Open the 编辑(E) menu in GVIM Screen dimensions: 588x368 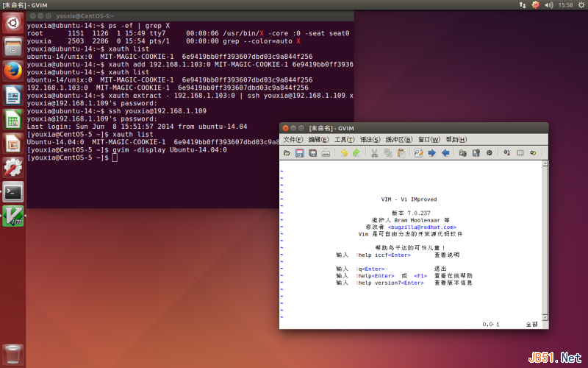pyautogui.click(x=319, y=140)
